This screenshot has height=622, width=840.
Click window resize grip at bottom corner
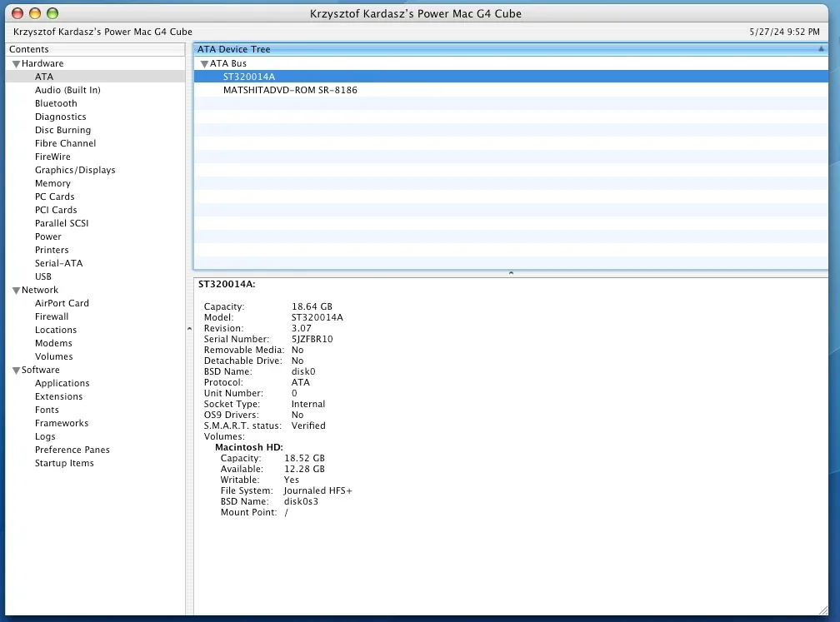click(x=822, y=610)
